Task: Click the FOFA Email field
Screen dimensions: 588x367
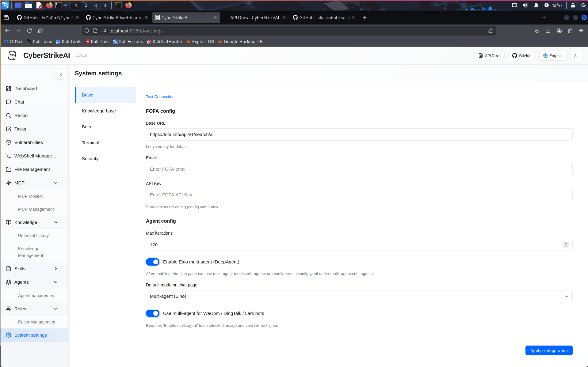Action: pos(359,169)
